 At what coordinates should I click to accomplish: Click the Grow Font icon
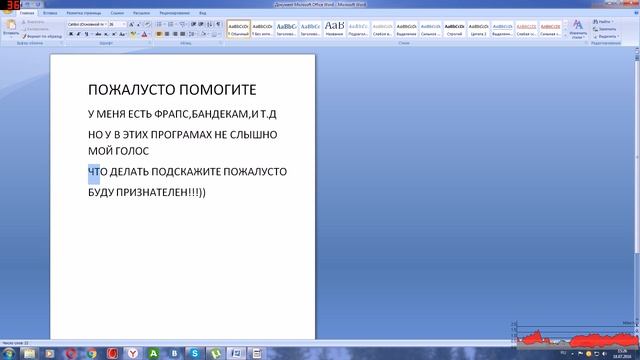[x=131, y=24]
